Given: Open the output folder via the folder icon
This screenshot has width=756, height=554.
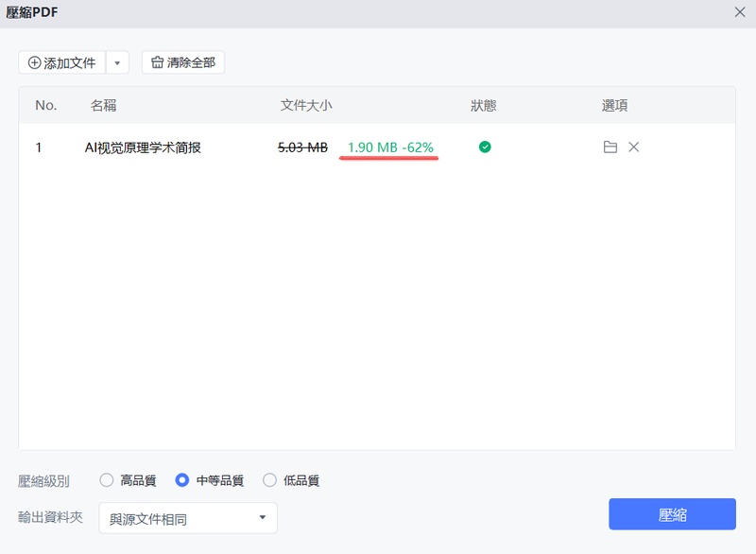Looking at the screenshot, I should point(610,147).
